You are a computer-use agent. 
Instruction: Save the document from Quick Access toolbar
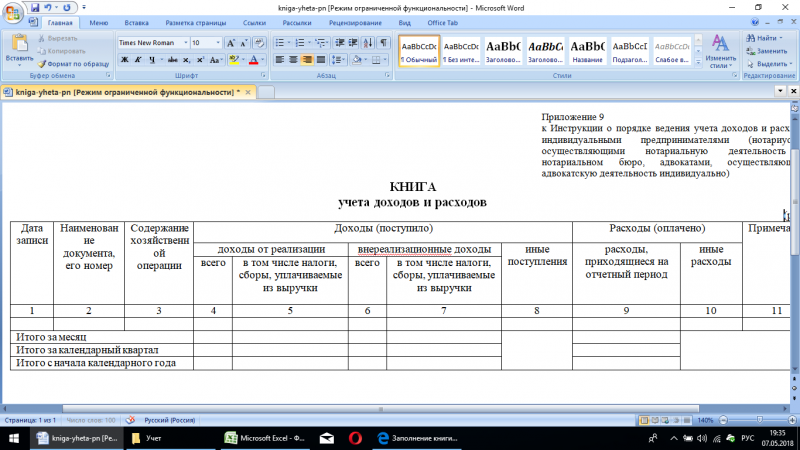tap(36, 7)
